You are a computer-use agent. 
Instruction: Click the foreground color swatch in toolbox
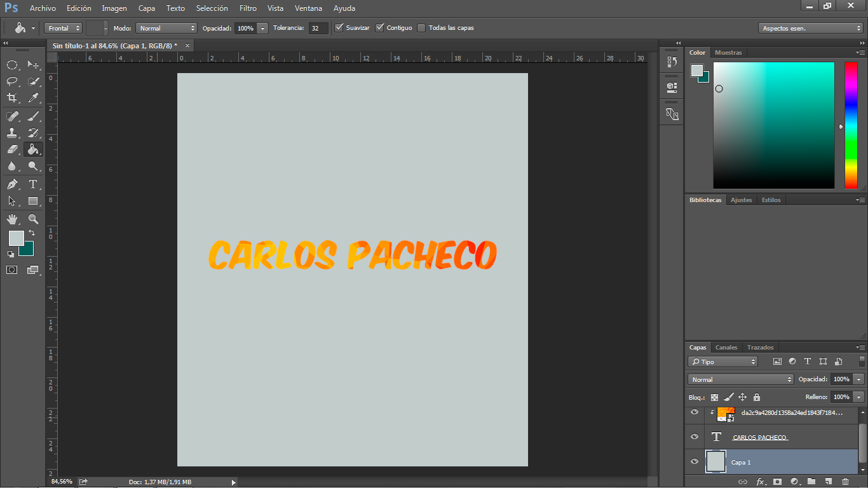click(15, 238)
